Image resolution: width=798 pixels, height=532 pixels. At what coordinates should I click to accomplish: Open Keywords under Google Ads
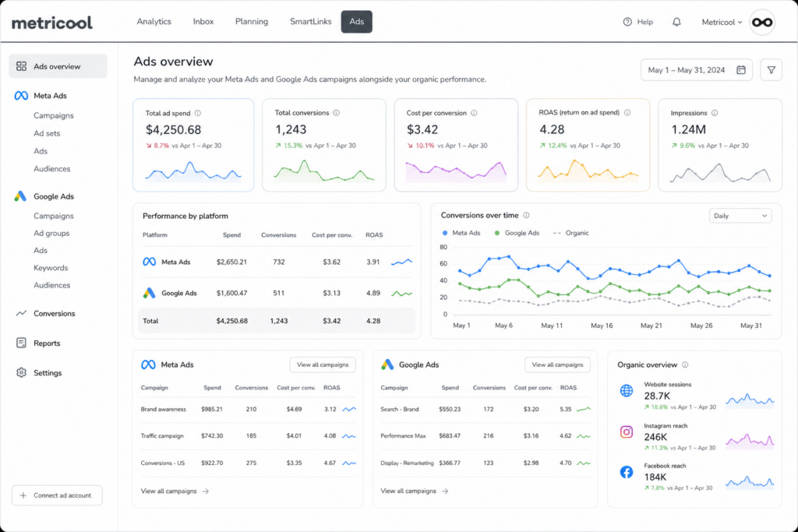click(51, 267)
